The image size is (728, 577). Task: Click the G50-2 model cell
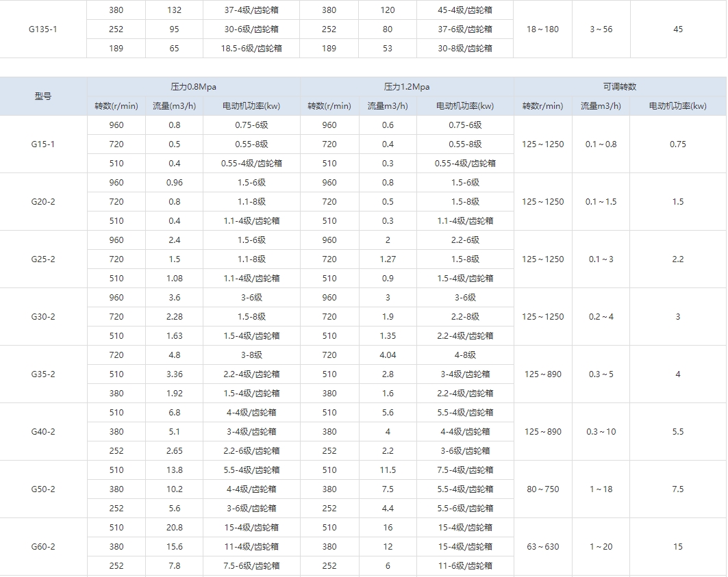(x=42, y=489)
